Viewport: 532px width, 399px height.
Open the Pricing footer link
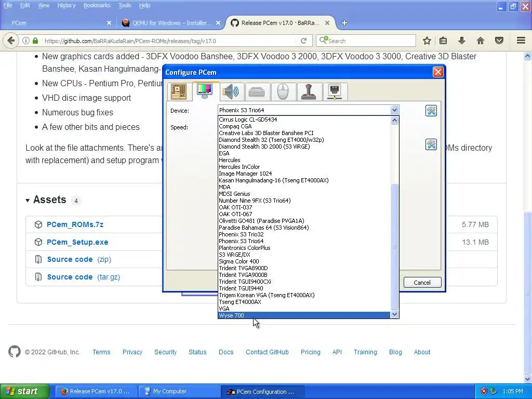coord(311,352)
